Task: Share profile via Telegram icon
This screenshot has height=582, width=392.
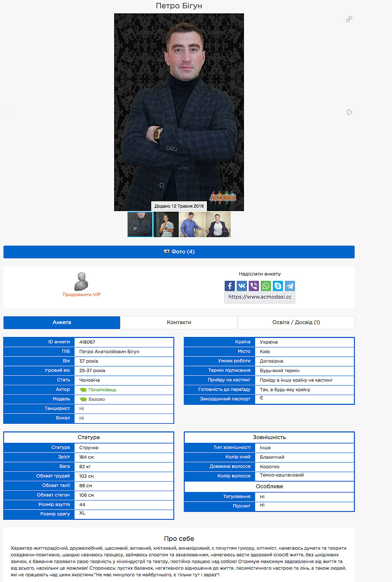Action: [x=290, y=286]
